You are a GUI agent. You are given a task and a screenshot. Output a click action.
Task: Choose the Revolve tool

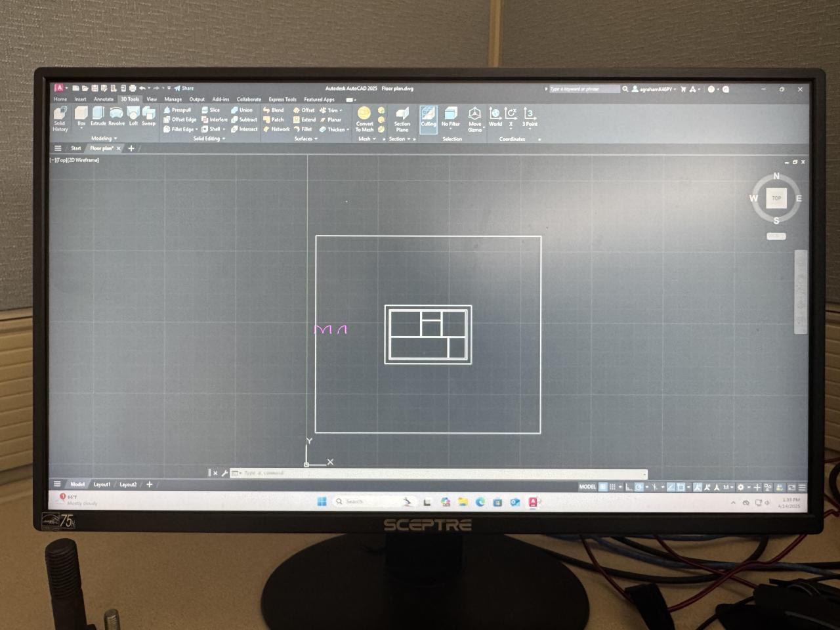[x=116, y=116]
